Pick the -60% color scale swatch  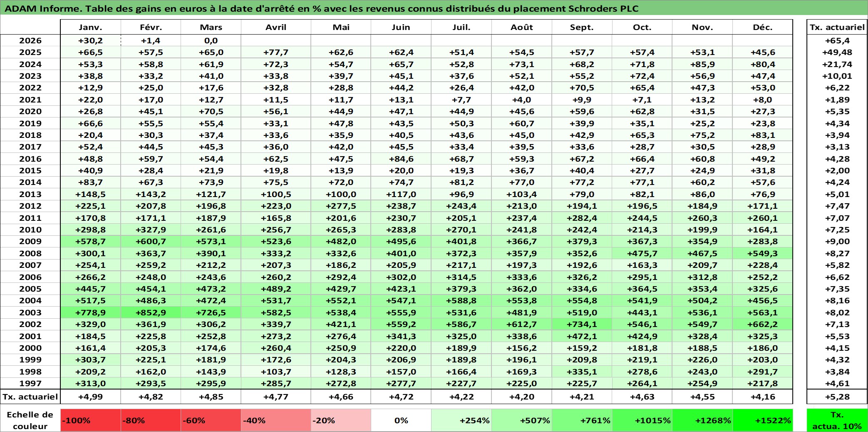click(x=211, y=420)
